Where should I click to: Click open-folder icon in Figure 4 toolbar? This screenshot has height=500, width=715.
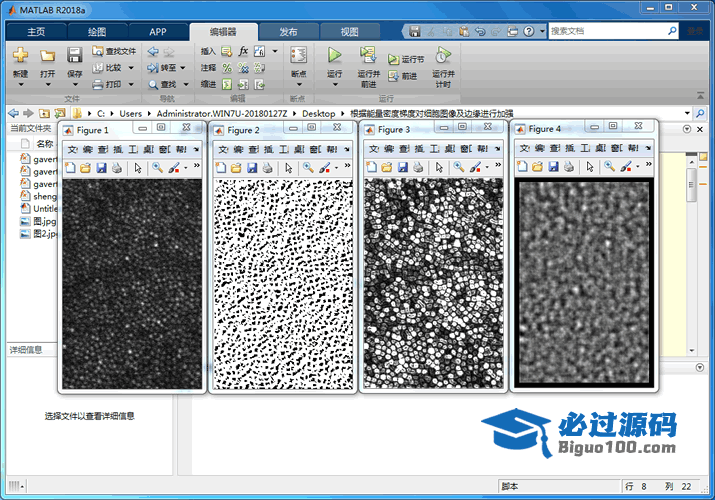[x=536, y=168]
